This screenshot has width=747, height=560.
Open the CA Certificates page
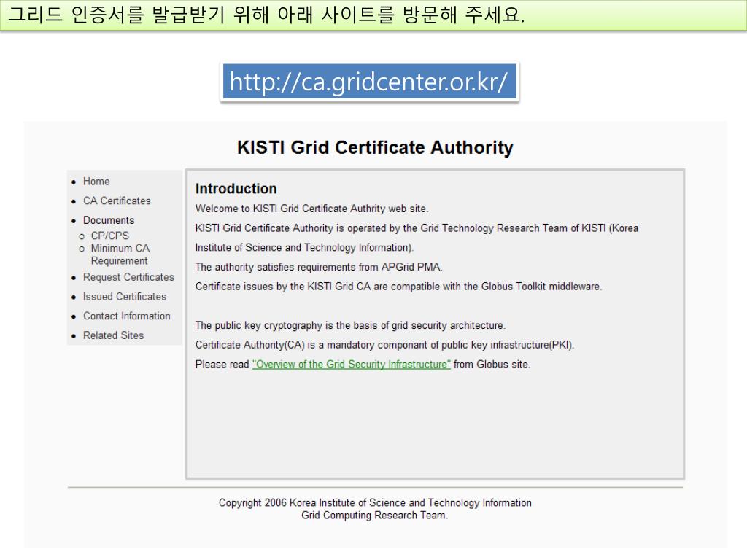pyautogui.click(x=117, y=201)
